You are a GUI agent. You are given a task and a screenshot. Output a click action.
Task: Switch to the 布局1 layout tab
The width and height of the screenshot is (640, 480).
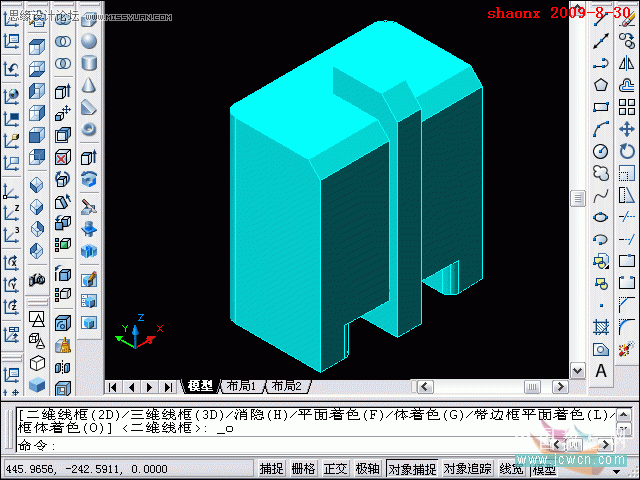point(240,386)
